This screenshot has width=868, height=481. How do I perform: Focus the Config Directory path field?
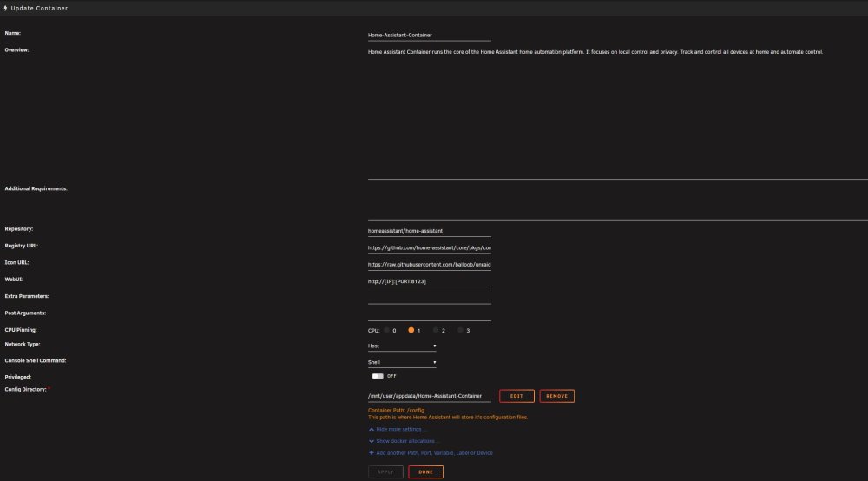[x=429, y=396]
